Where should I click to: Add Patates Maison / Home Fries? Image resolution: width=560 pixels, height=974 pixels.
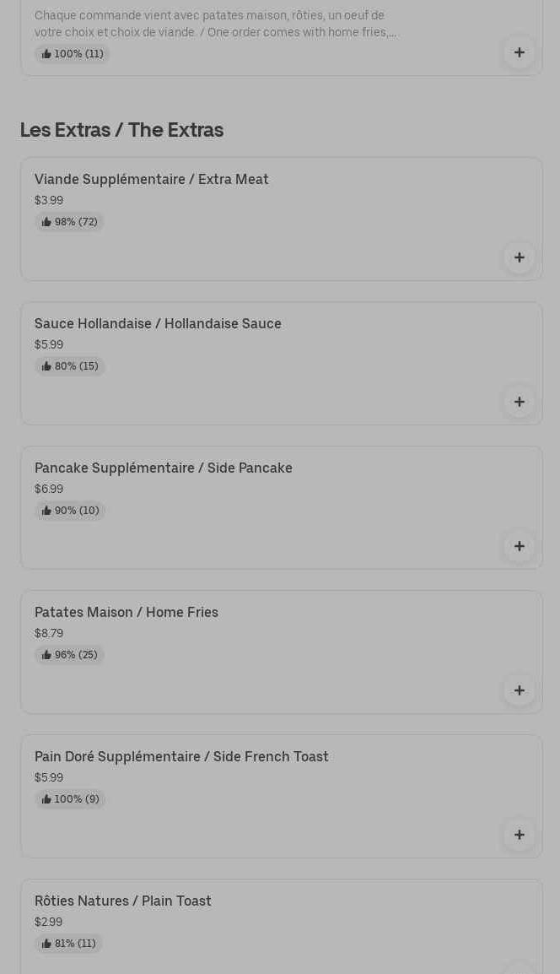(x=519, y=690)
